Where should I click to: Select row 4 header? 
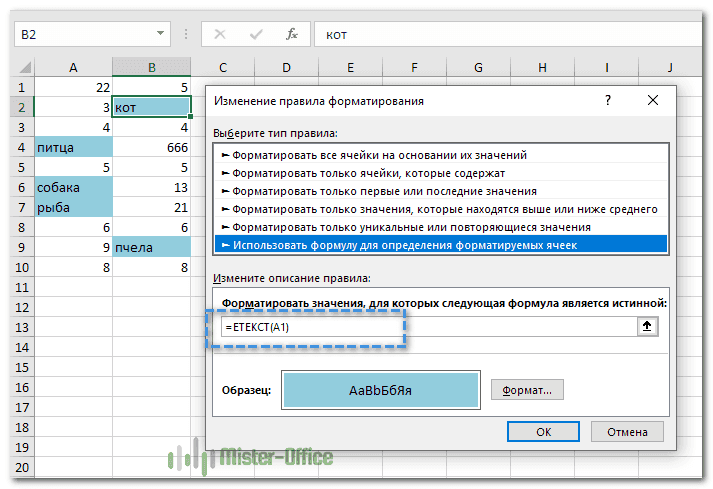22,147
